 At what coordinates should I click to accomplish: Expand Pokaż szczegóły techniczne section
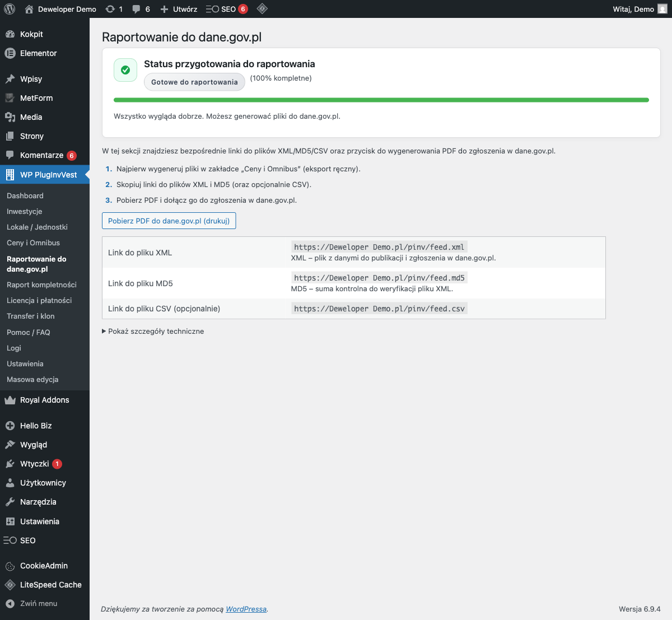point(153,331)
